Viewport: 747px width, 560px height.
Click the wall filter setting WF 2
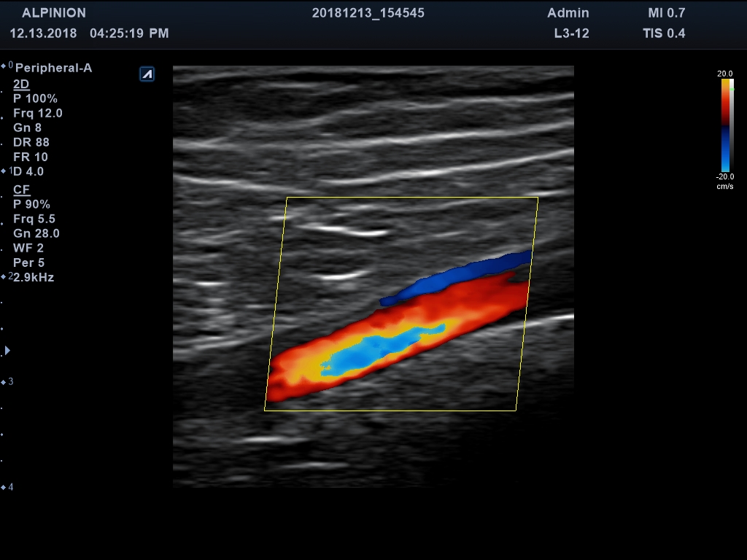pos(28,248)
